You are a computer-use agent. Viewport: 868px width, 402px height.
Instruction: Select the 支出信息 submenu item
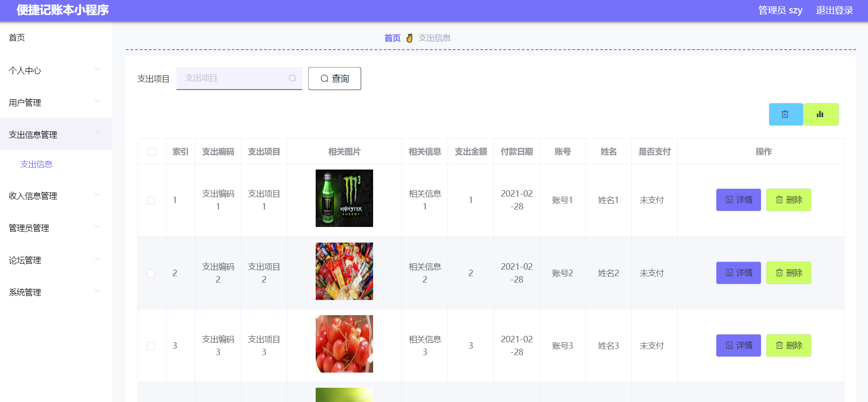click(x=36, y=164)
